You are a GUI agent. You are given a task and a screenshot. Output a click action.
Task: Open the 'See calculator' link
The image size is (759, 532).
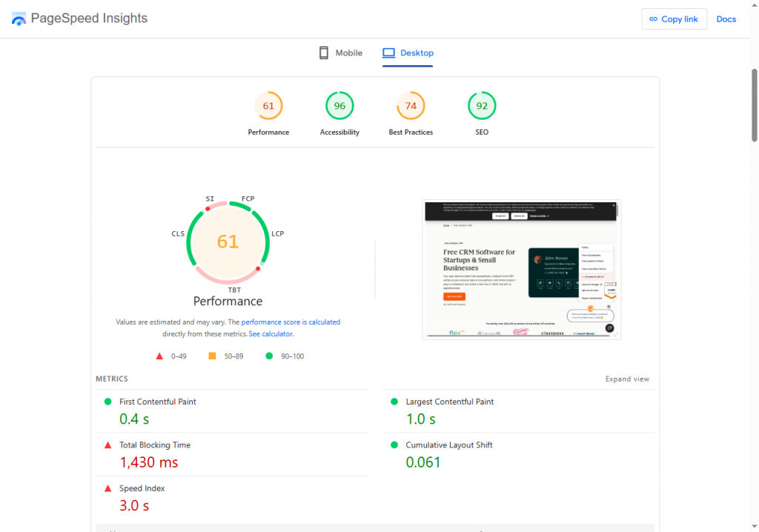pos(271,334)
